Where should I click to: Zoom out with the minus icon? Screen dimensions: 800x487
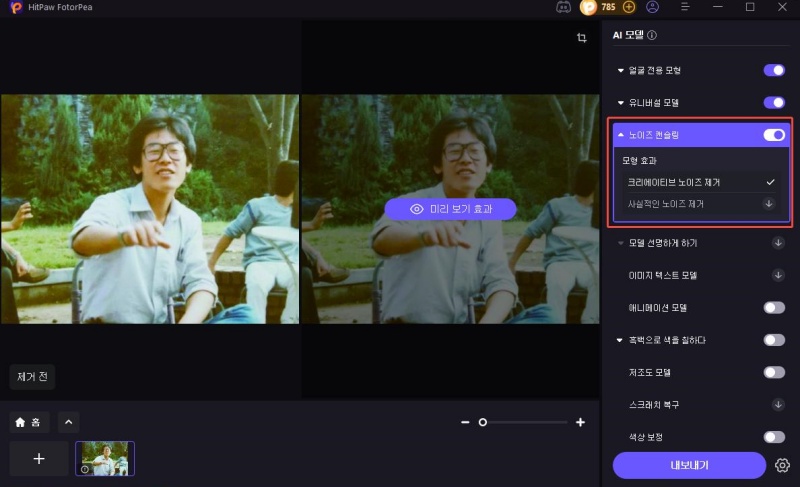pos(465,422)
